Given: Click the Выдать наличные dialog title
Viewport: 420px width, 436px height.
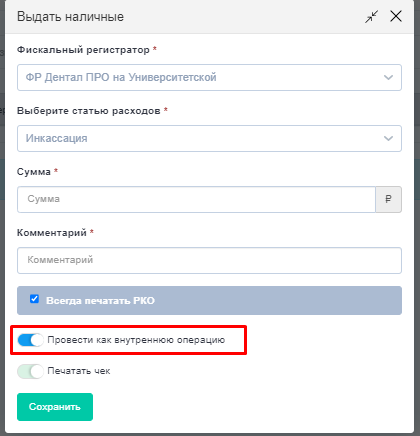Looking at the screenshot, I should (x=70, y=17).
